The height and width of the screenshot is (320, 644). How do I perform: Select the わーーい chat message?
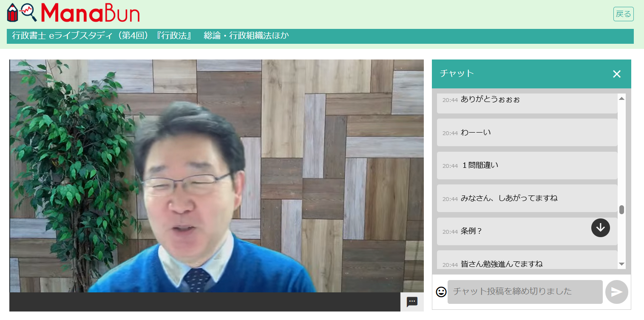(x=476, y=133)
